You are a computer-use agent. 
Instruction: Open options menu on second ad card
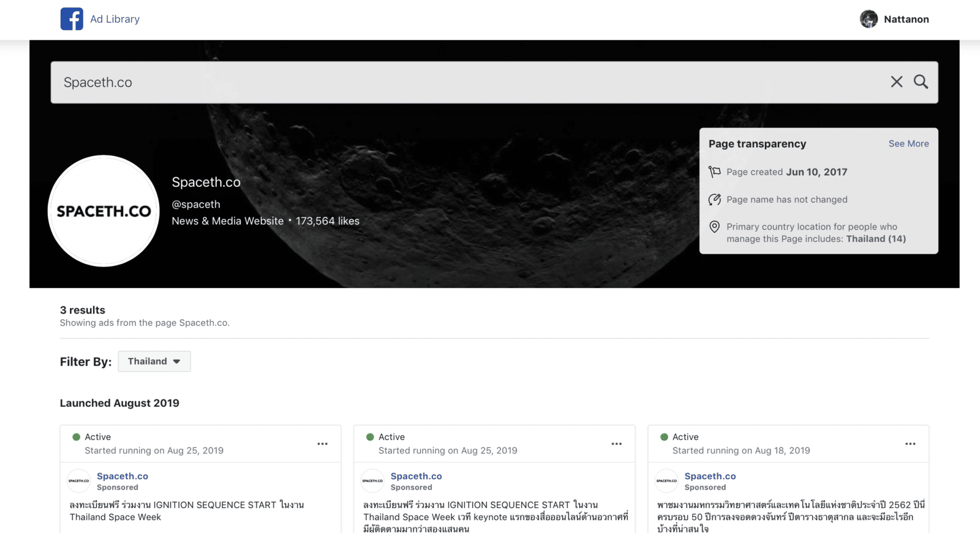point(616,444)
